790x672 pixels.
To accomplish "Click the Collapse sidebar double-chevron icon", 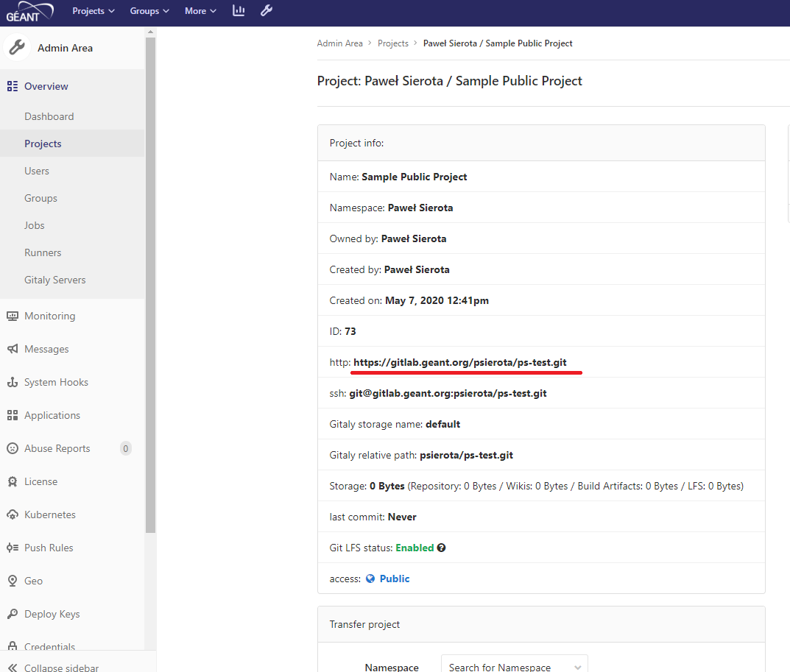I will pyautogui.click(x=13, y=668).
